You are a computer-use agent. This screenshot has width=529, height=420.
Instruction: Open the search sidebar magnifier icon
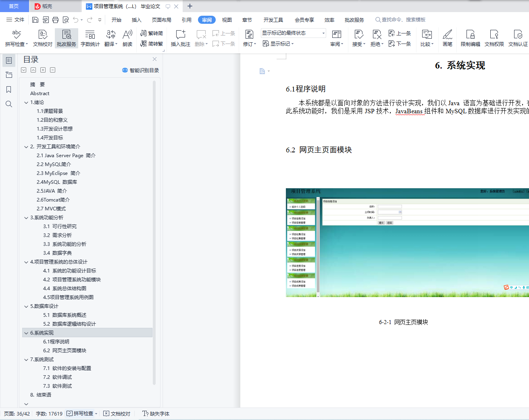9,104
